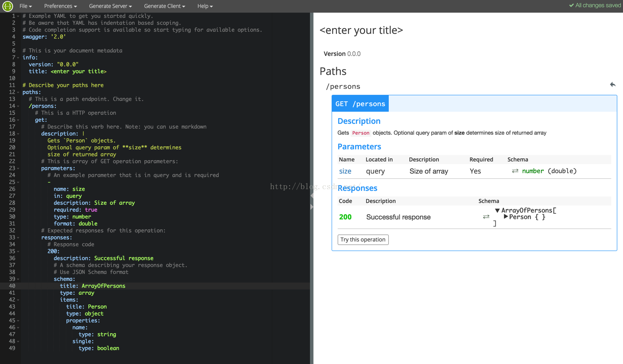Viewport: 623px width, 364px height.
Task: Open the Help menu
Action: 205,6
